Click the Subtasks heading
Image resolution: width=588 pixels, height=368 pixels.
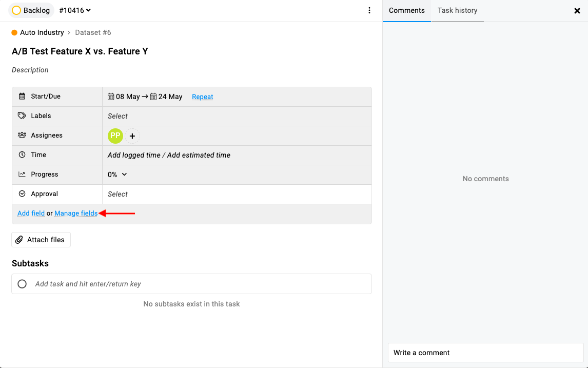[30, 263]
